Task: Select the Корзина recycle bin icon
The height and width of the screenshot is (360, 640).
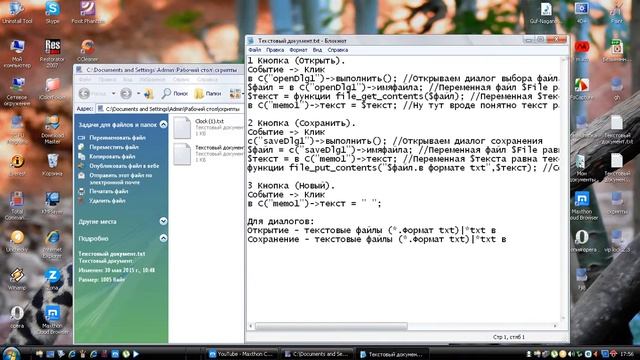Action: pos(52,165)
